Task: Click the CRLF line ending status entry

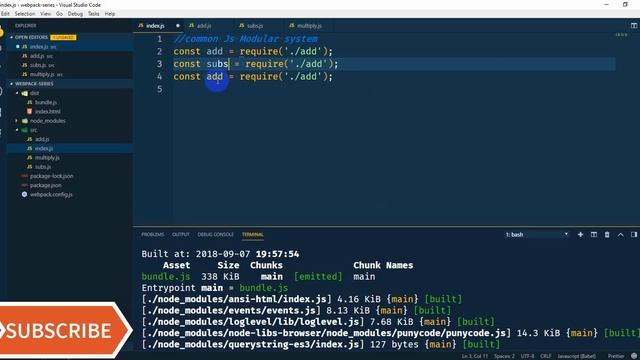Action: click(x=546, y=356)
